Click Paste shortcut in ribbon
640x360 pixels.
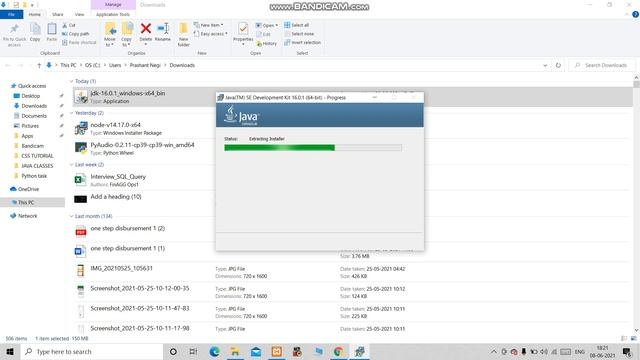79,42
